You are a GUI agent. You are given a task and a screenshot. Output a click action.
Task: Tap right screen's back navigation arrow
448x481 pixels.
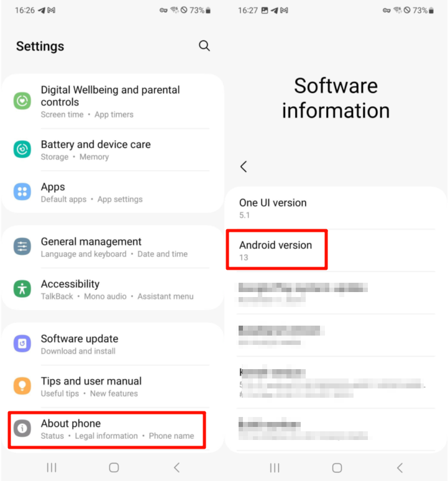(400, 467)
